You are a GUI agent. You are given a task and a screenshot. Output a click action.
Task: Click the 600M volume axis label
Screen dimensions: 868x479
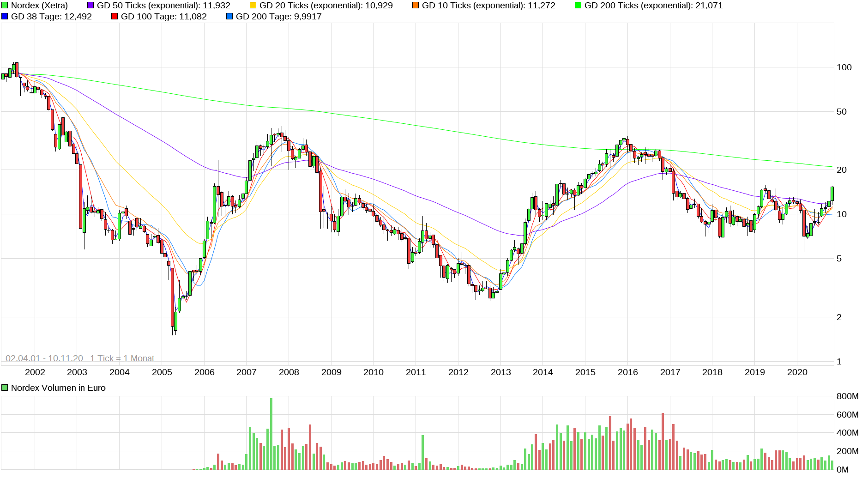tap(848, 415)
